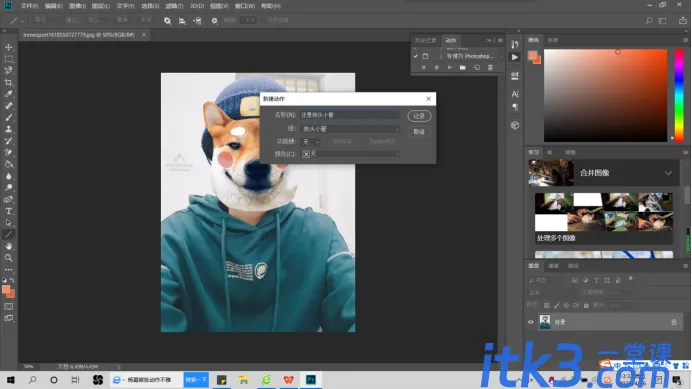Viewport: 692px width, 389px height.
Task: Select the Move tool
Action: [x=9, y=47]
